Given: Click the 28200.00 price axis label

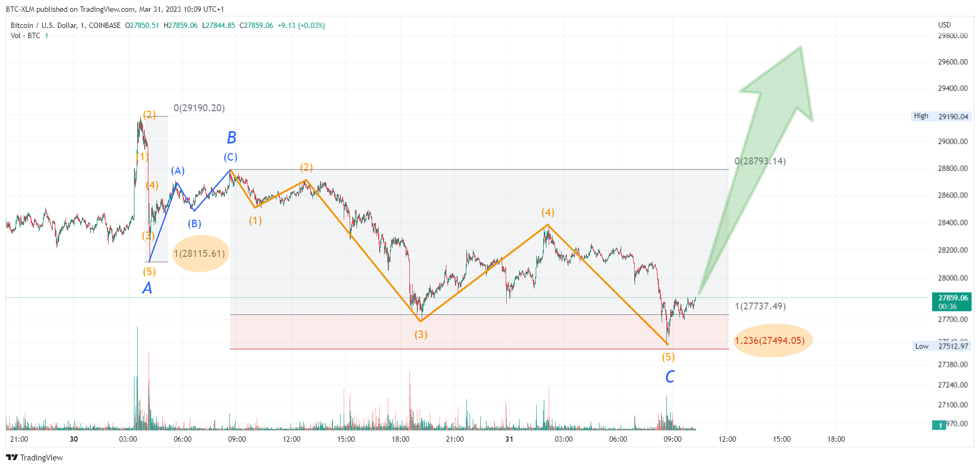Looking at the screenshot, I should point(953,250).
